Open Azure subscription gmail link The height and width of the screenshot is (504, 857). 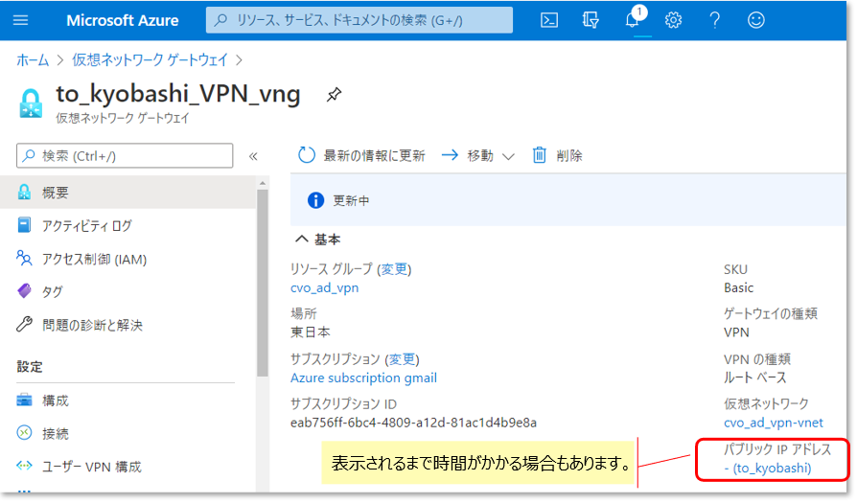pos(363,378)
